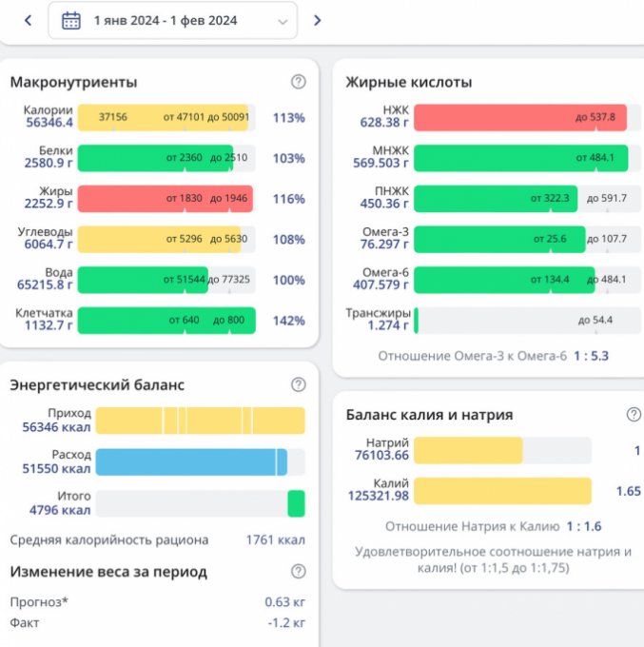Screen dimensions: 644x647
Task: Open help icon for Баланс калия и натрия
Action: click(634, 414)
